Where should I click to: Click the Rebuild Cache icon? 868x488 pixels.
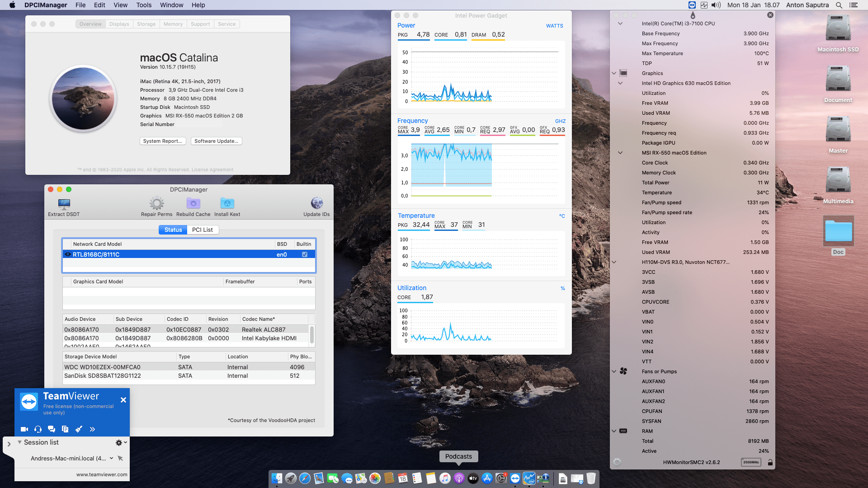[193, 203]
